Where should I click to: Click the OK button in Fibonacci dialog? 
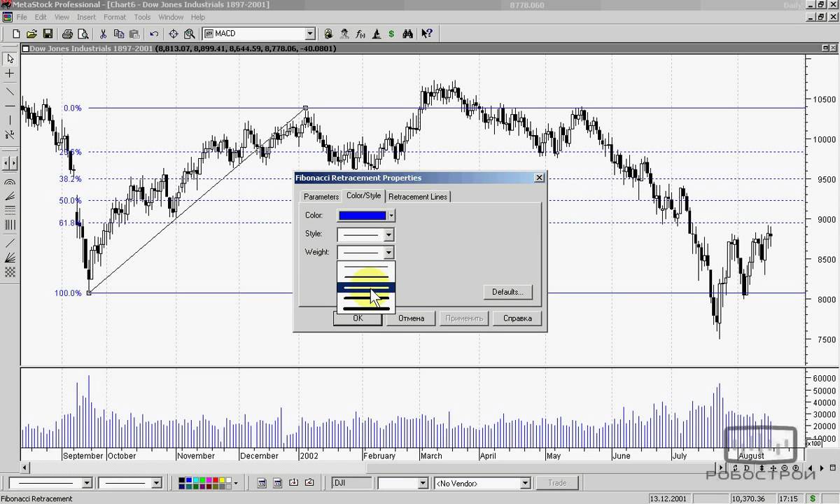[358, 318]
